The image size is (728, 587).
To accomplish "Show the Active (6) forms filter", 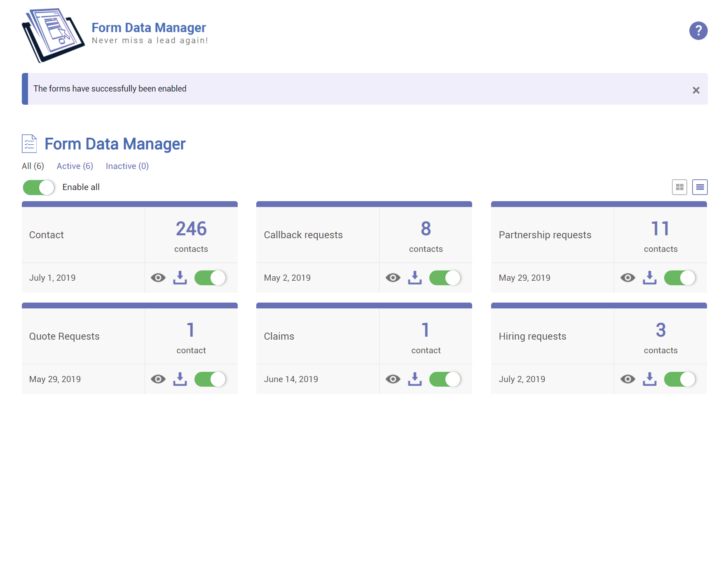I will tap(75, 166).
